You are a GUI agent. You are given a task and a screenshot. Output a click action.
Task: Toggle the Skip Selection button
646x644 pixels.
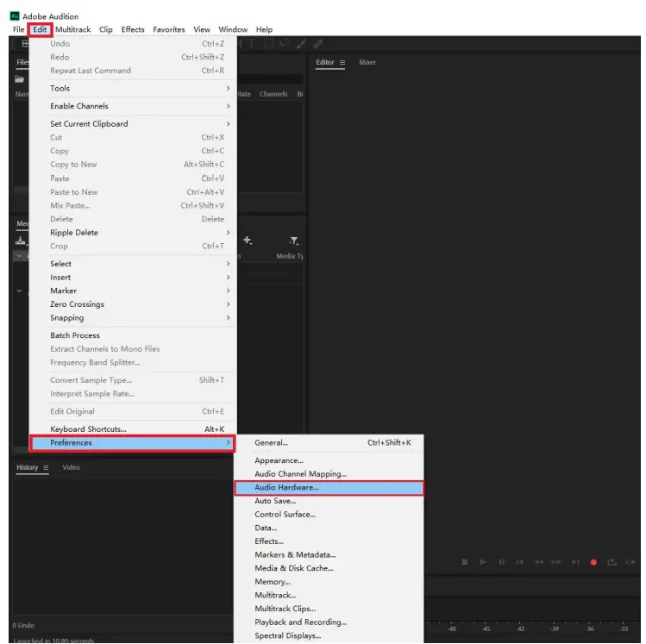point(630,562)
